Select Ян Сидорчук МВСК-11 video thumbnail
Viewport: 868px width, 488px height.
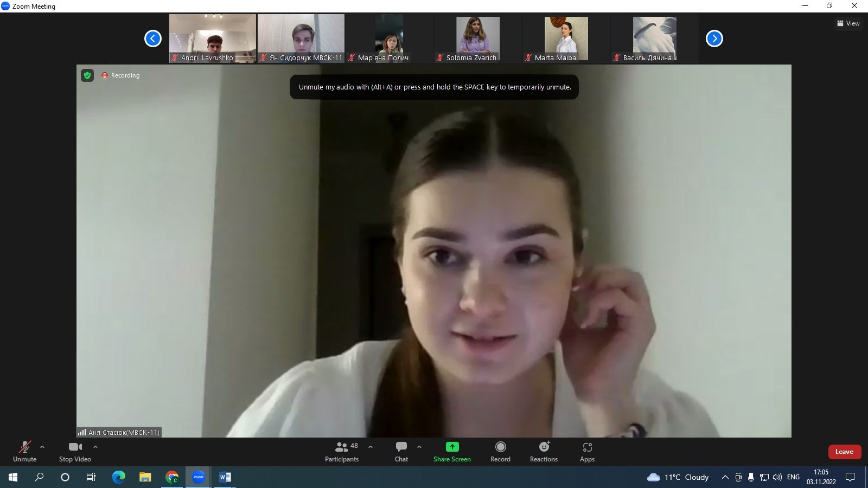[301, 38]
